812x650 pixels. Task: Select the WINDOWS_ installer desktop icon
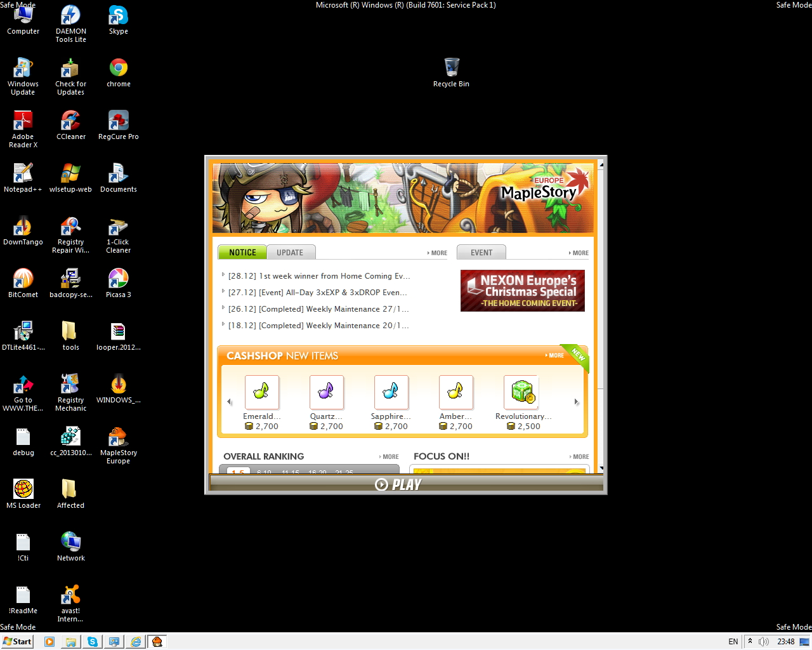[118, 389]
